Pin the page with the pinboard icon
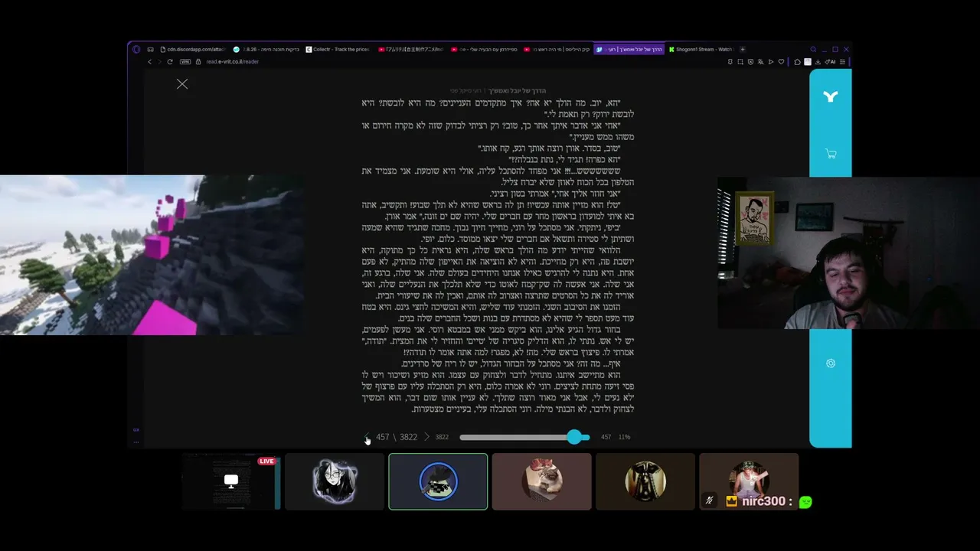Viewport: 980px width, 551px height. [730, 61]
